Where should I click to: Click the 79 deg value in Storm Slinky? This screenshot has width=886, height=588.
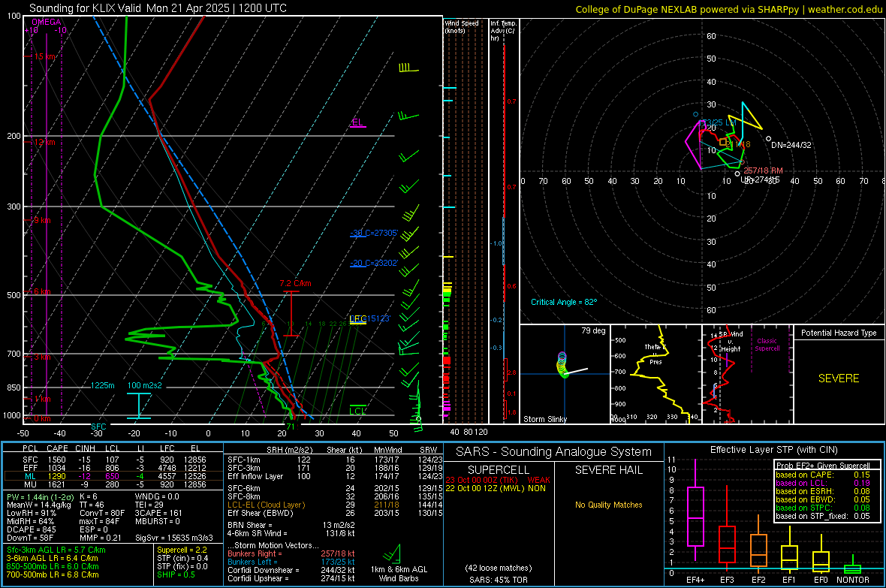(593, 330)
